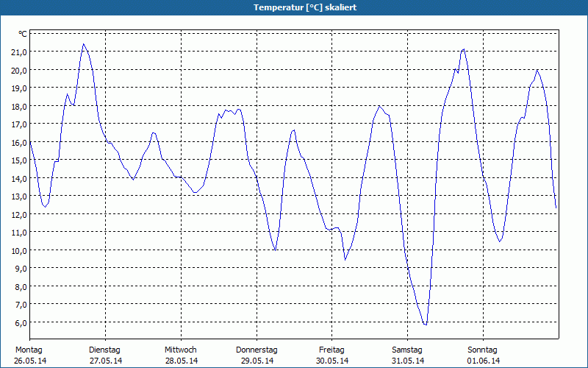The image size is (588, 368).
Task: Select the Dienstag 27.05.14 axis label
Action: 105,355
